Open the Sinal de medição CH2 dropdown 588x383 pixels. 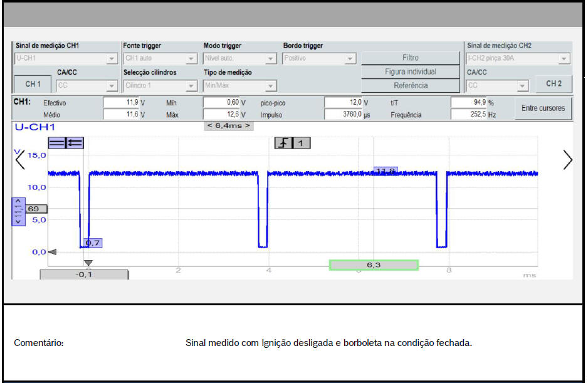point(518,58)
